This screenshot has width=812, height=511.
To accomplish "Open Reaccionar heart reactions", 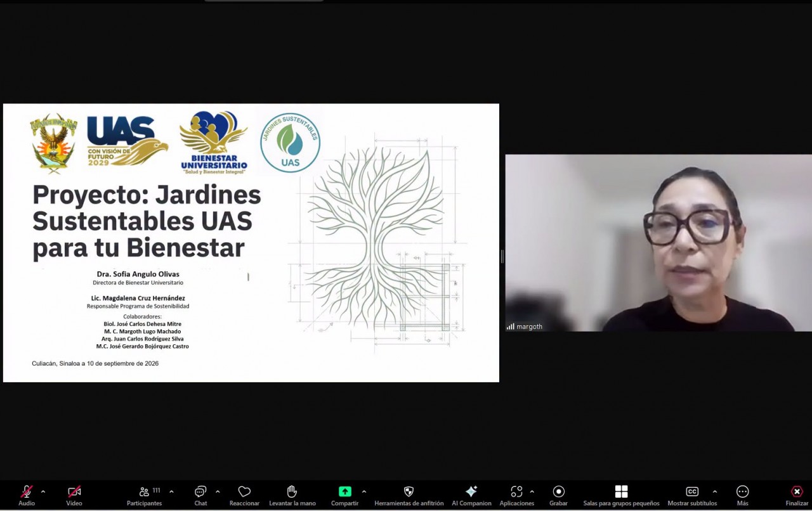I will coord(244,495).
